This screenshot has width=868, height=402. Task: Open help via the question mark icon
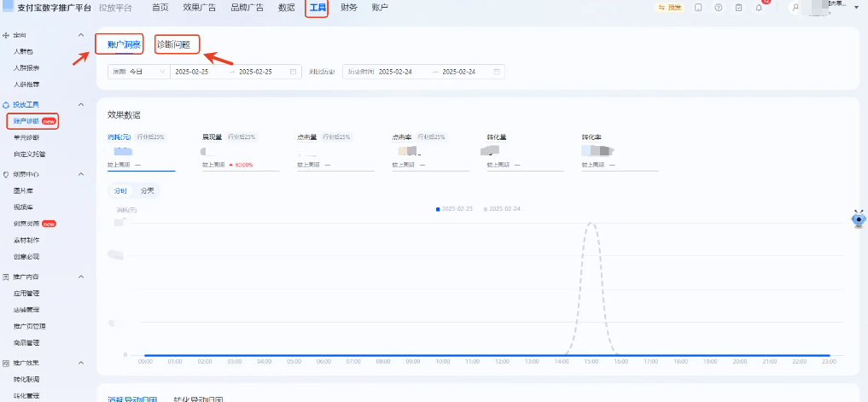click(719, 8)
